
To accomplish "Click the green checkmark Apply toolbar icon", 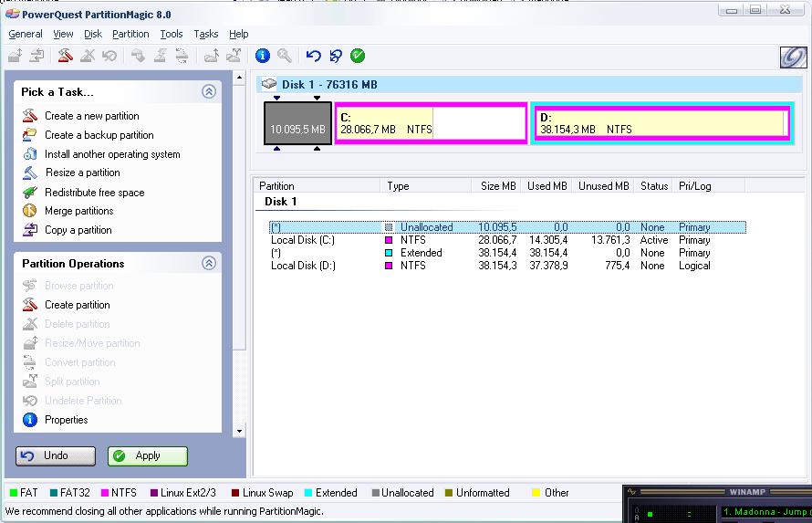I will pos(358,56).
